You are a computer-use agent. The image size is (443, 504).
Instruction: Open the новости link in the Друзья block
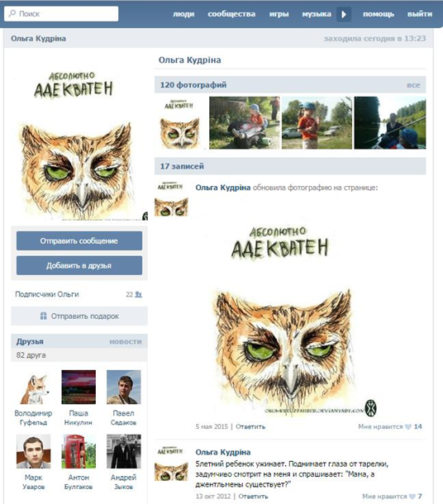[x=126, y=342]
